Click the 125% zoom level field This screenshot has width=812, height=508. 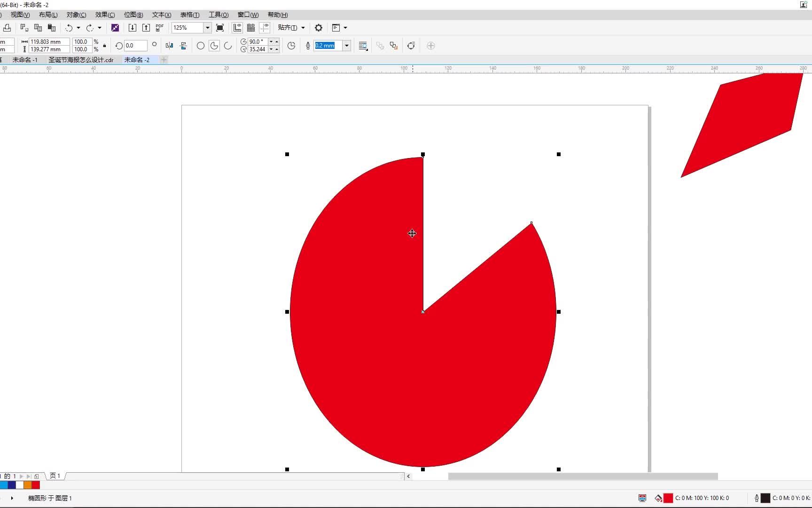pyautogui.click(x=187, y=28)
